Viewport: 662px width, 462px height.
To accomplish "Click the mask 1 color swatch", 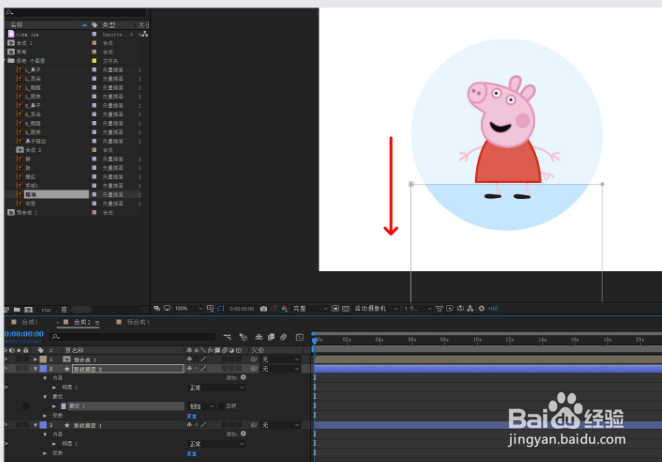I will [63, 406].
